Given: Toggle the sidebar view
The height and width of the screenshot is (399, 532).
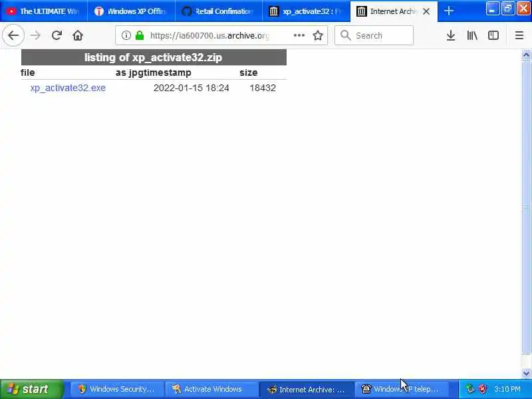Looking at the screenshot, I should point(493,35).
